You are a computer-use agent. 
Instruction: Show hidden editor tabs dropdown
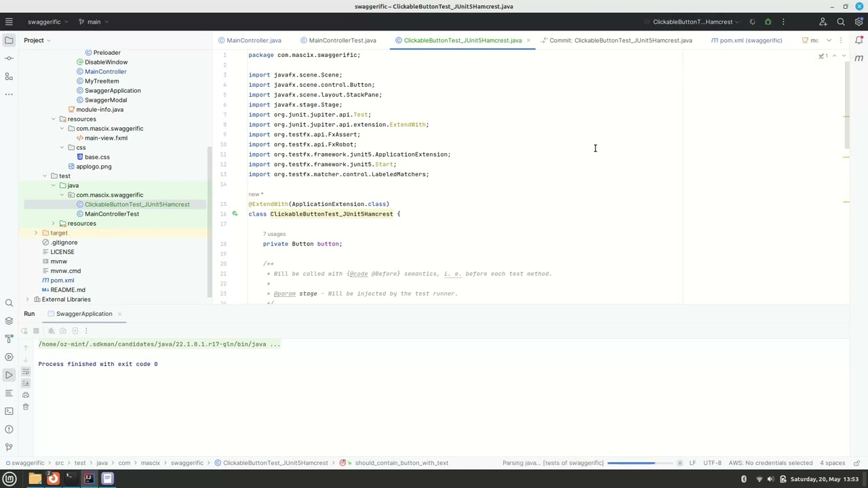pos(829,40)
